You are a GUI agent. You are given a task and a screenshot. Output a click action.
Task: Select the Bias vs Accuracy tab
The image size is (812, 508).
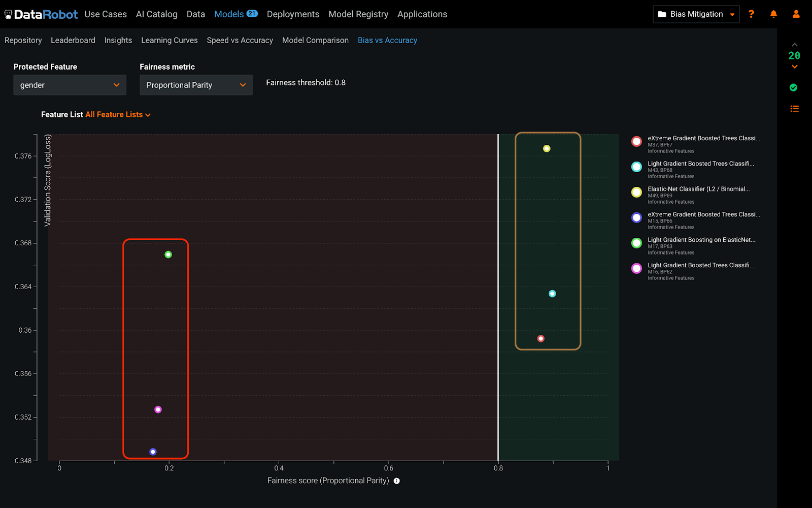(387, 40)
